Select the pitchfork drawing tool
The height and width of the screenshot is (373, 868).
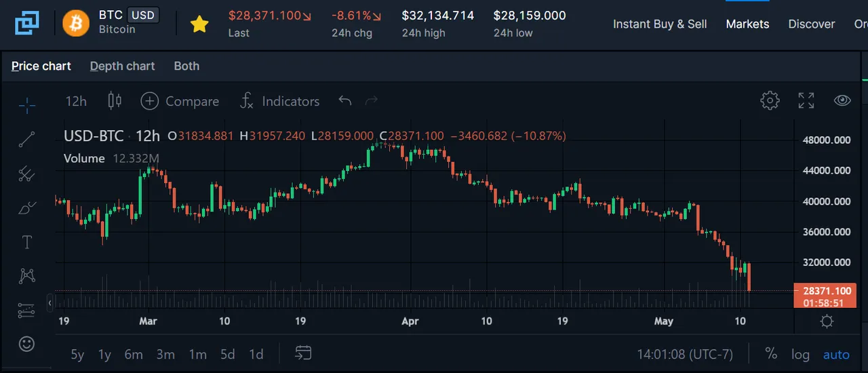point(27,174)
